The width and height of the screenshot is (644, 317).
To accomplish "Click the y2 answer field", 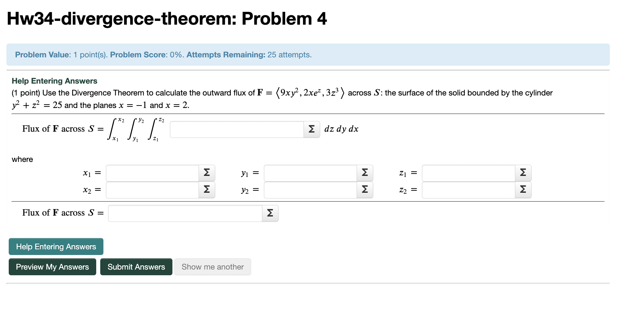I will (311, 190).
